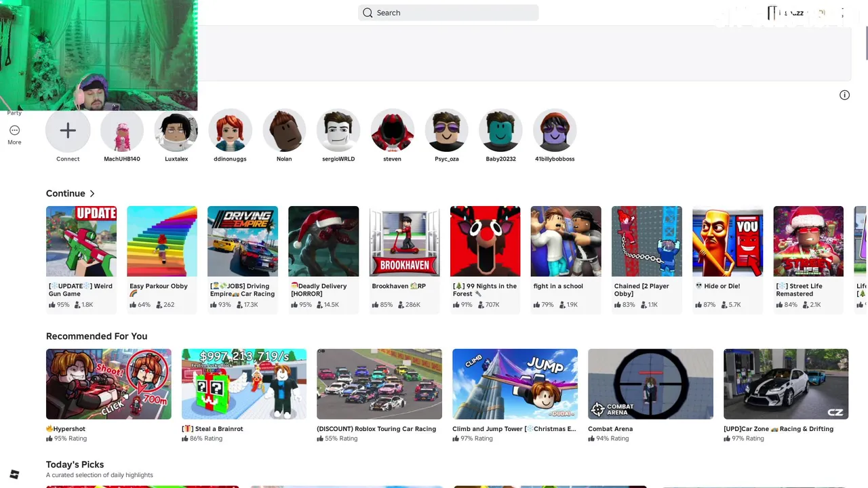Click 95% Rating under Hypershot
This screenshot has width=868, height=488.
[66, 439]
